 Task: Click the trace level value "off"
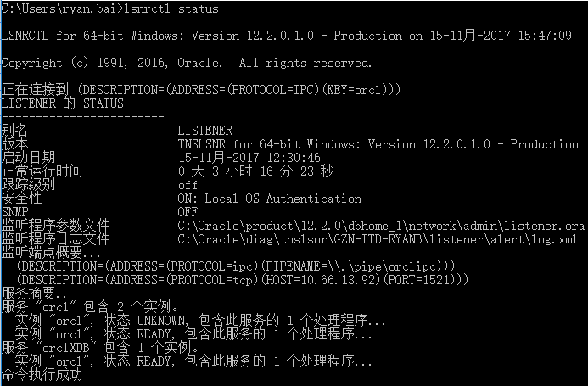(188, 185)
